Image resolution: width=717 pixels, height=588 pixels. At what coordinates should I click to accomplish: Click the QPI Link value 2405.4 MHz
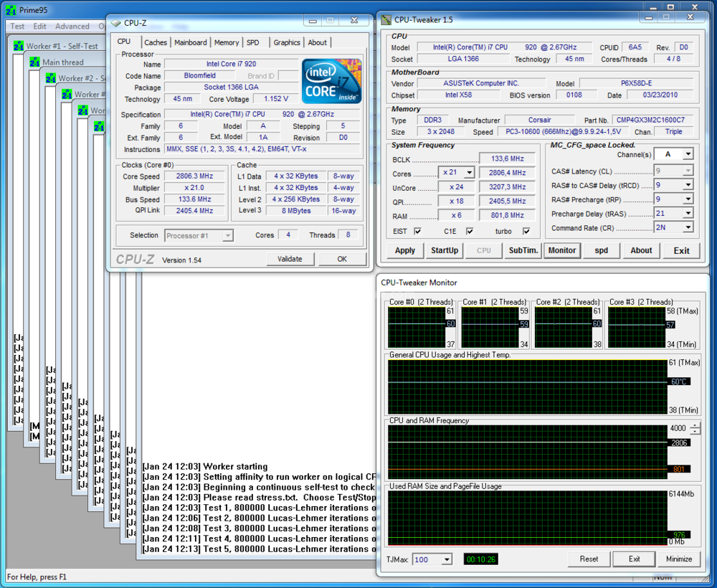pyautogui.click(x=194, y=211)
